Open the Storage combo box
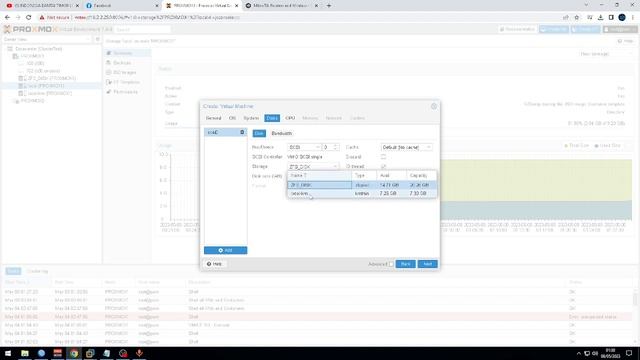 (313, 167)
